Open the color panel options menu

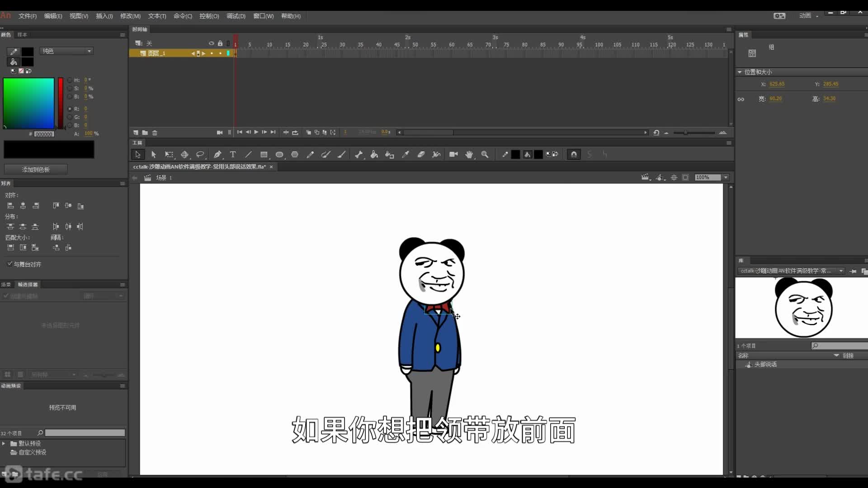point(123,35)
